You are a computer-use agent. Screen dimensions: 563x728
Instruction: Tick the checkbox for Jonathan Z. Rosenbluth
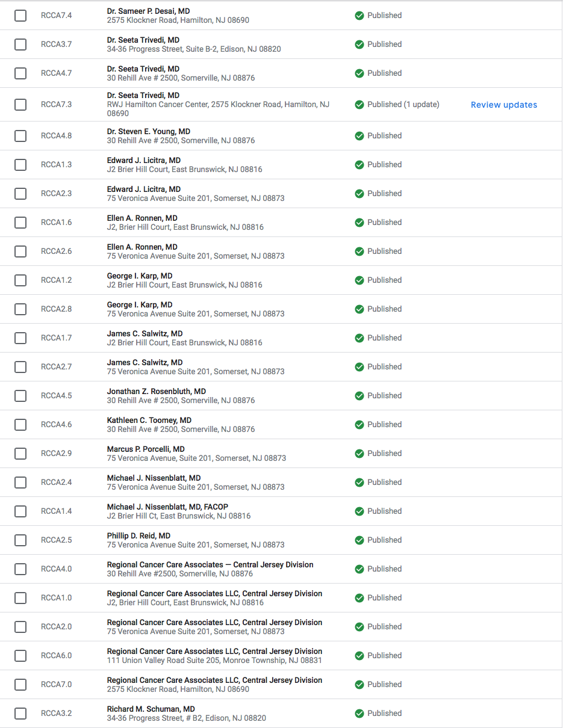(x=20, y=396)
